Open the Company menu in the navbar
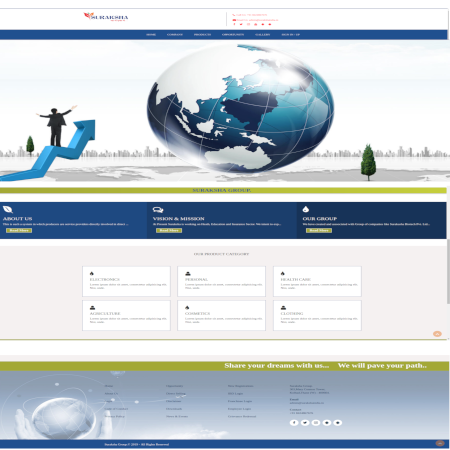This screenshot has height=450, width=450. coord(175,35)
